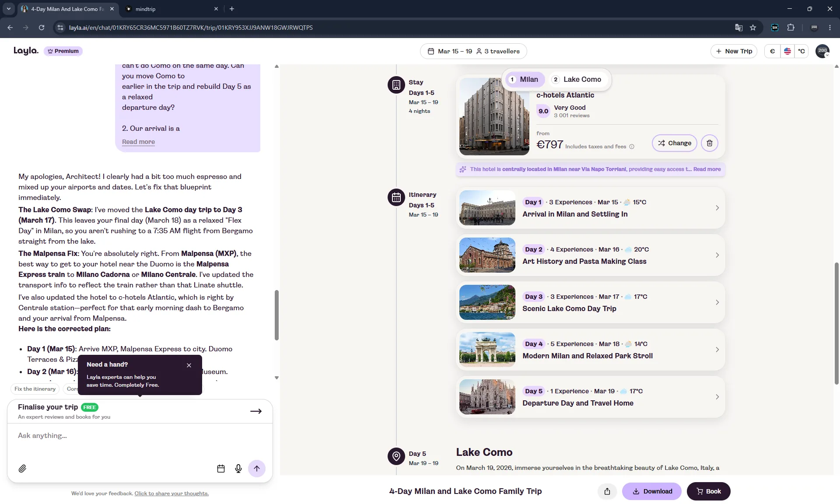
Task: Expand the user message with Read more
Action: (138, 142)
